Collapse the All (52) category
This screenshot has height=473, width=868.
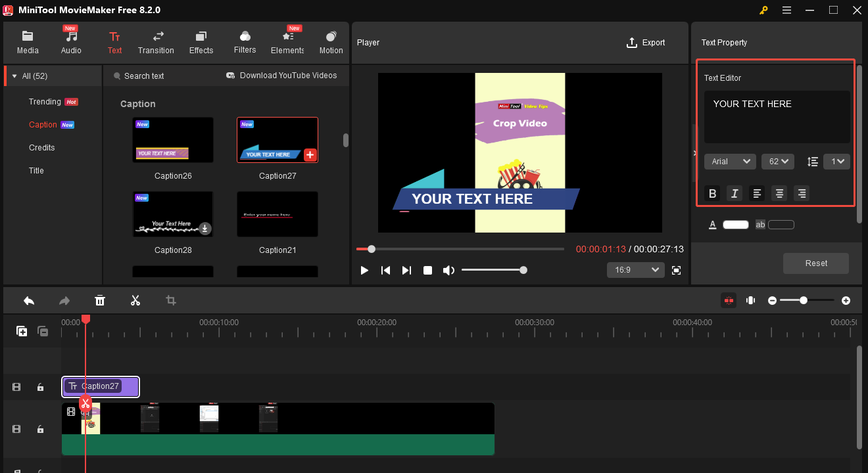coord(14,76)
